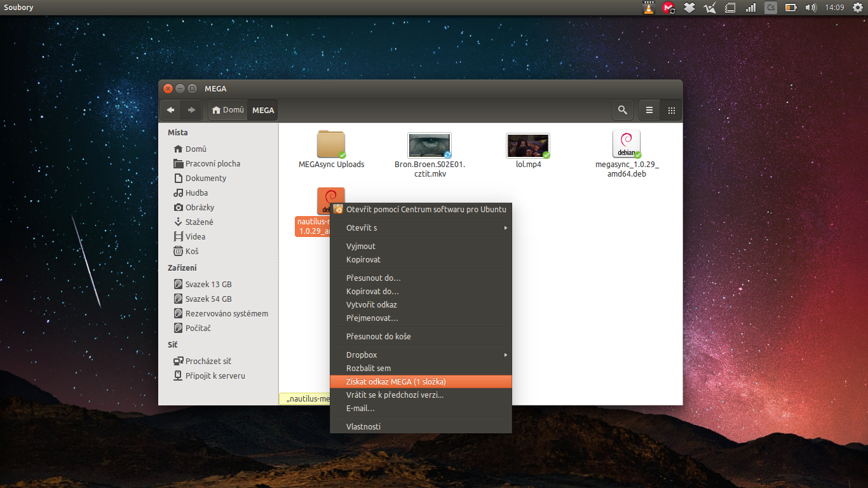This screenshot has height=488, width=868.
Task: Switch to icon grid view
Action: coord(670,109)
